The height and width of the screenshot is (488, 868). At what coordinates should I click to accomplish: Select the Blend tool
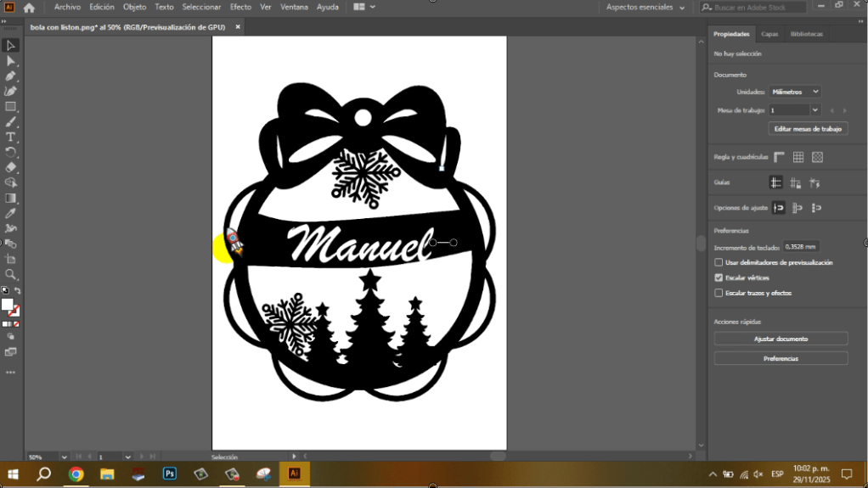tap(10, 244)
